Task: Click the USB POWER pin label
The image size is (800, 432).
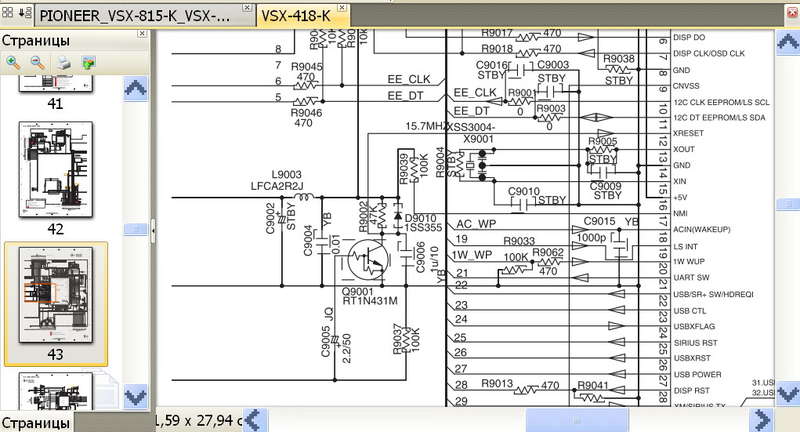Action: 697,374
